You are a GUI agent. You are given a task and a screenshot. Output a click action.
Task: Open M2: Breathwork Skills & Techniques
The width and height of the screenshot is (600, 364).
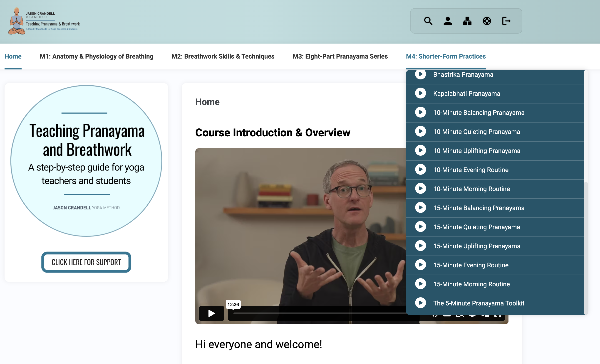223,56
